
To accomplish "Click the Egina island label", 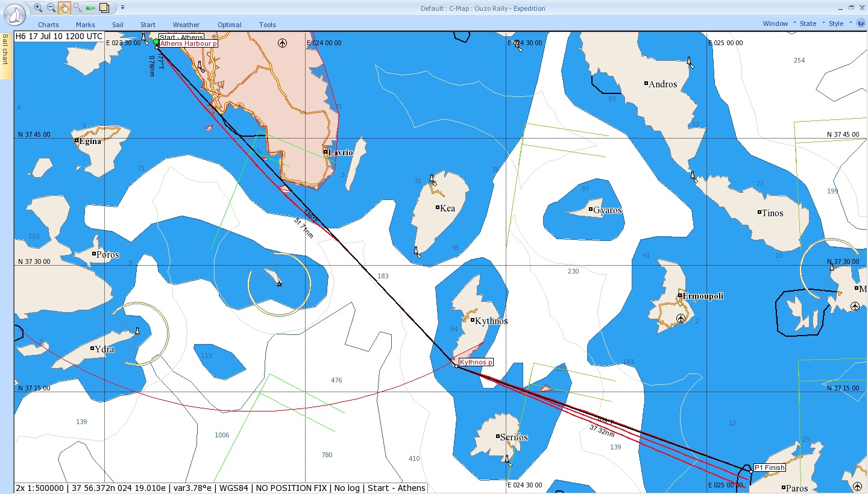I will pos(90,142).
